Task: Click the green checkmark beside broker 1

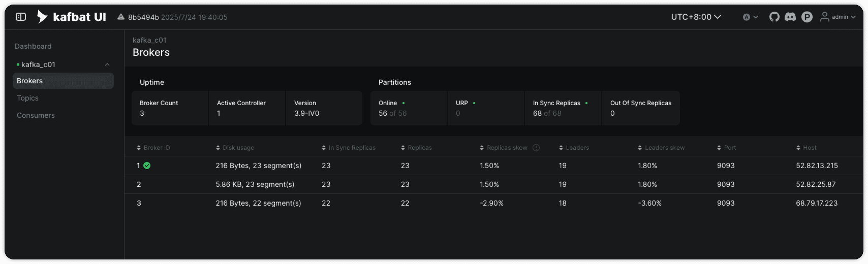Action: click(x=147, y=166)
